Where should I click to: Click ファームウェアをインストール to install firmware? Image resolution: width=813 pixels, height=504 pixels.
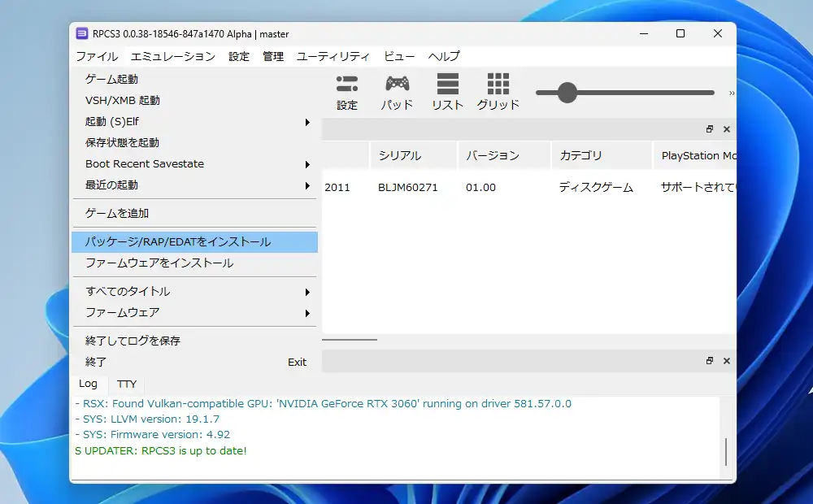click(195, 263)
